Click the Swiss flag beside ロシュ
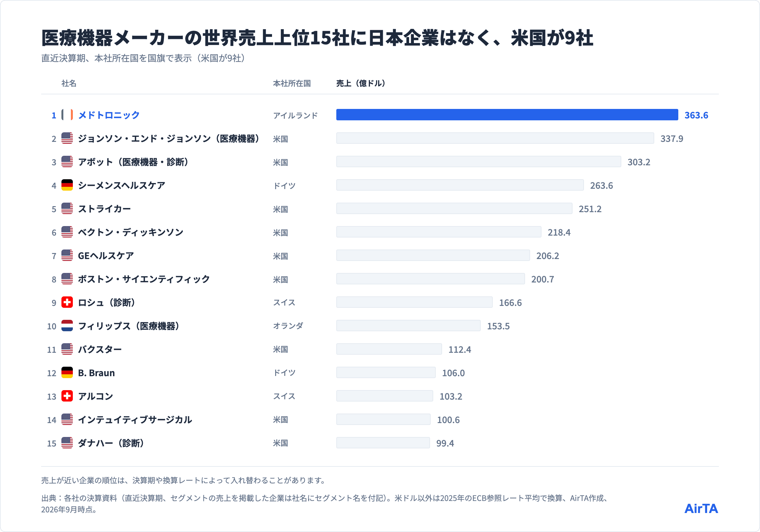 pyautogui.click(x=67, y=302)
